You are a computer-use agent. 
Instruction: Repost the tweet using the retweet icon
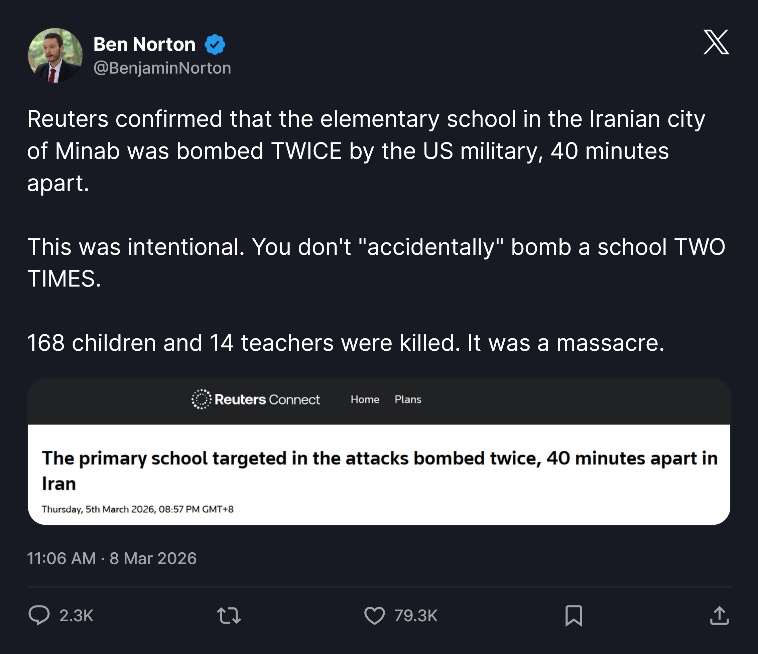(228, 615)
